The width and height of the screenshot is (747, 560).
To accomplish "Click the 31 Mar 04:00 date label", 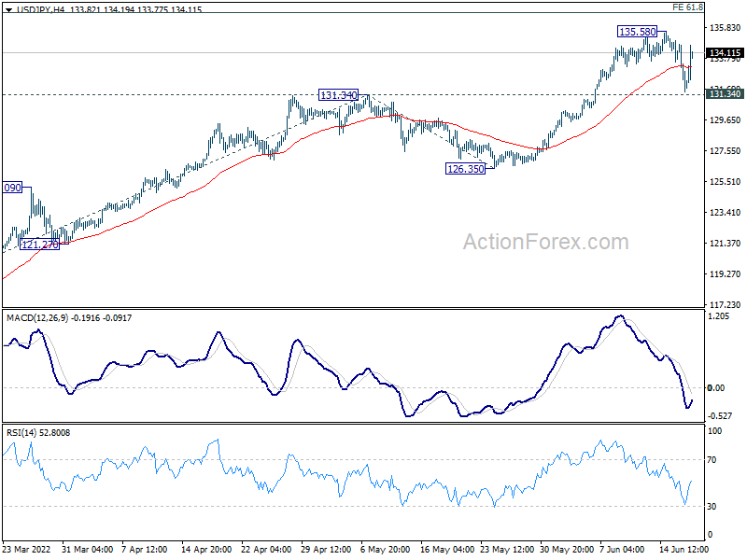I will click(x=87, y=549).
